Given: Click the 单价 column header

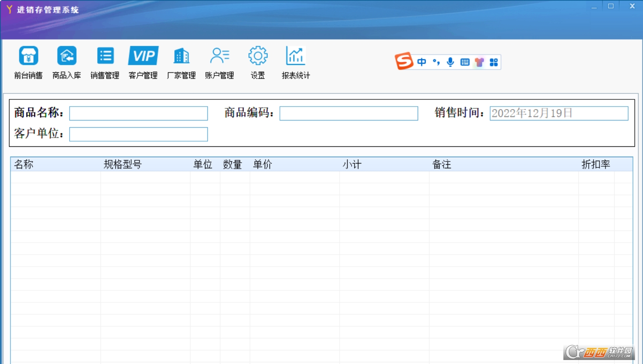Looking at the screenshot, I should coord(295,164).
